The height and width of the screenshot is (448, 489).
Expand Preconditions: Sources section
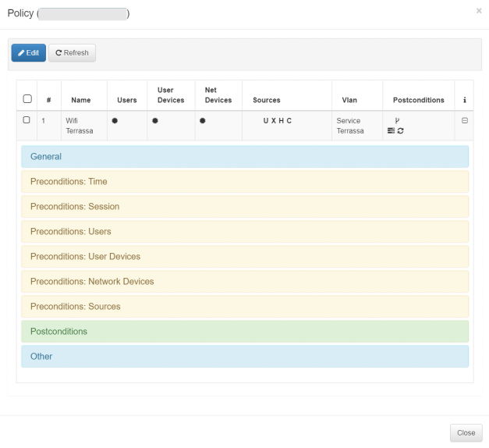point(245,306)
